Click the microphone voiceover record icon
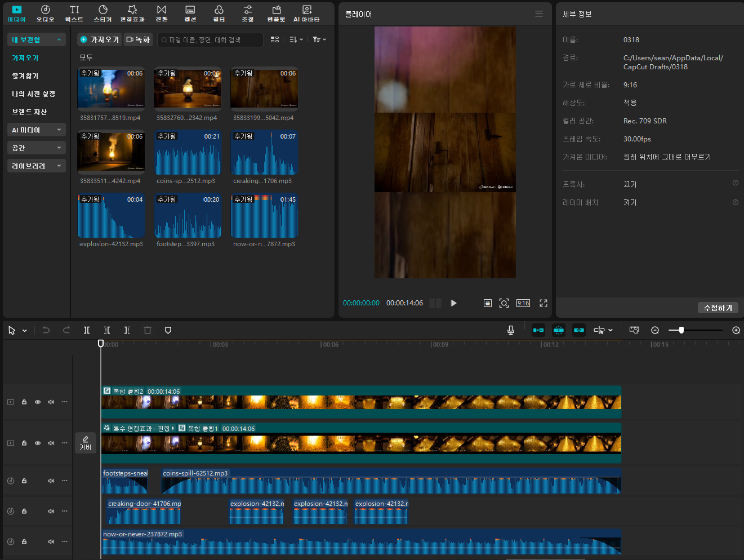Screen dimensions: 744x560 [510, 330]
